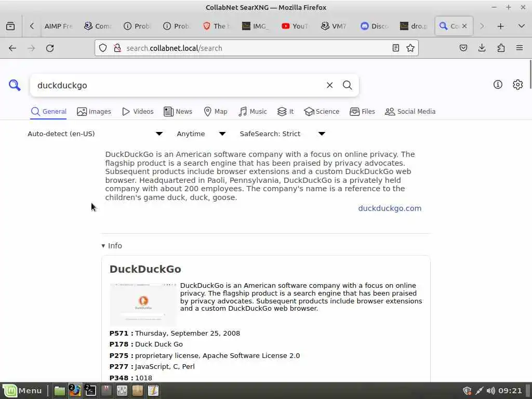
Task: Open Firefox View icon at tab bar start
Action: (10, 26)
